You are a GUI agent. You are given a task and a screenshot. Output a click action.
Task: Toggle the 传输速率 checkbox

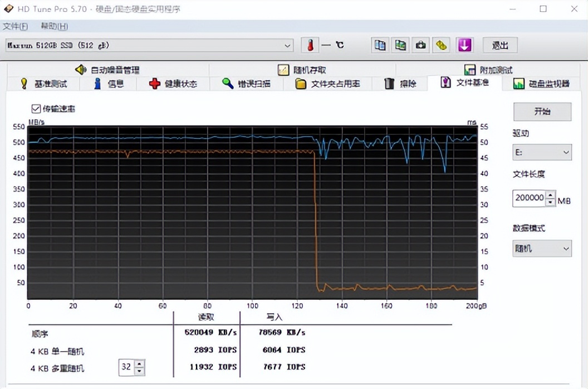pyautogui.click(x=36, y=109)
